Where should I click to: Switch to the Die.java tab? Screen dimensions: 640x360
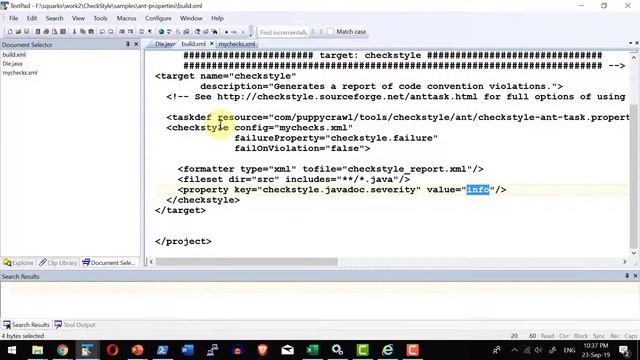pos(164,44)
